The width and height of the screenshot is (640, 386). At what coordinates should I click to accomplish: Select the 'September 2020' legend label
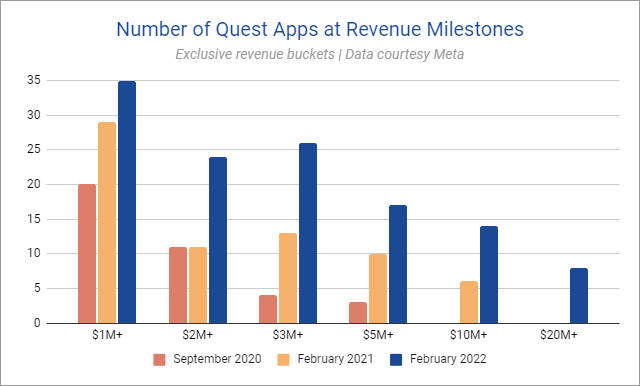click(x=217, y=359)
